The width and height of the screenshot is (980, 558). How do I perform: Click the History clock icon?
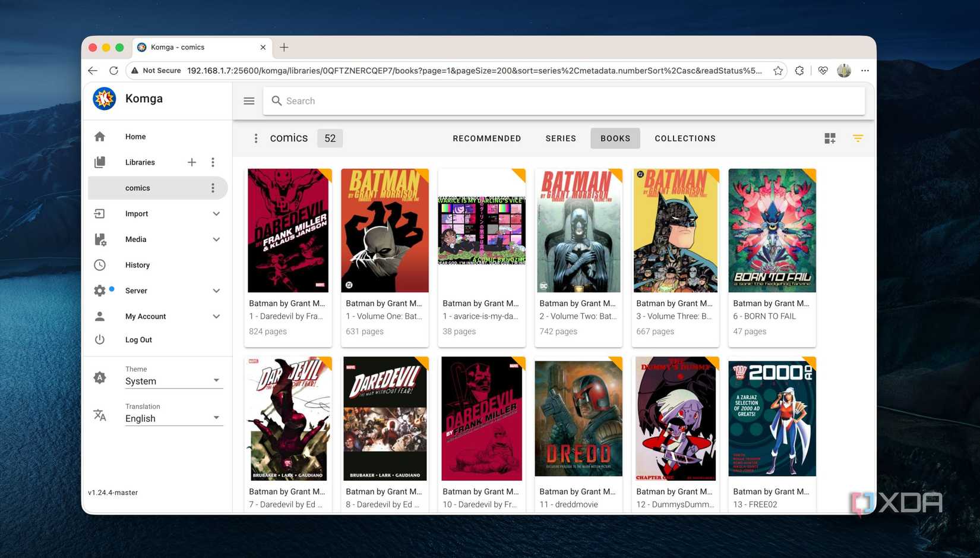coord(100,265)
